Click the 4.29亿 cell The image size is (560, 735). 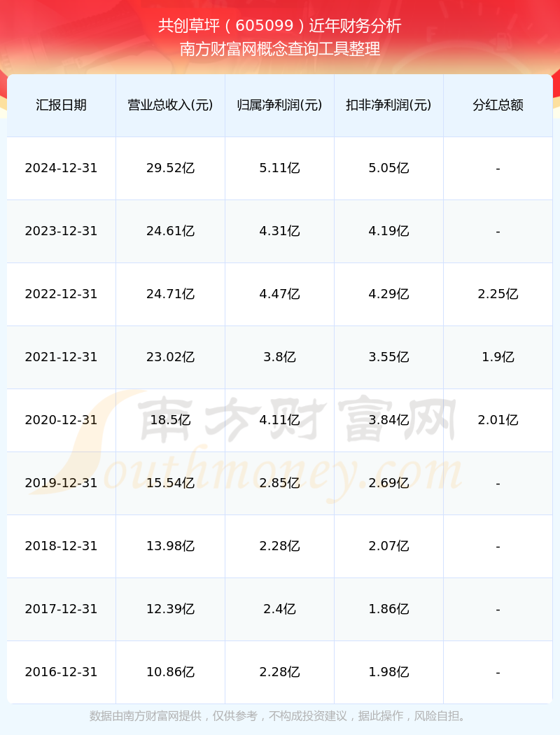click(x=389, y=294)
